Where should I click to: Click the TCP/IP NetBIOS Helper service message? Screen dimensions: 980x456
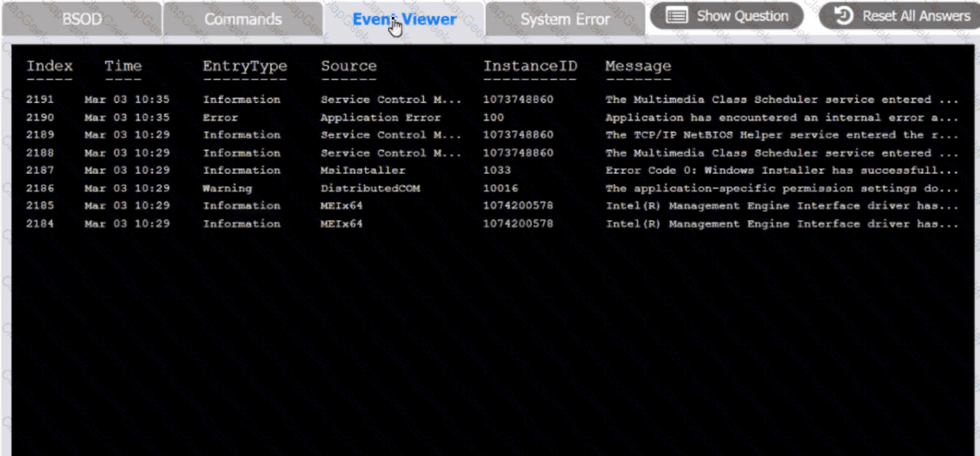(781, 135)
